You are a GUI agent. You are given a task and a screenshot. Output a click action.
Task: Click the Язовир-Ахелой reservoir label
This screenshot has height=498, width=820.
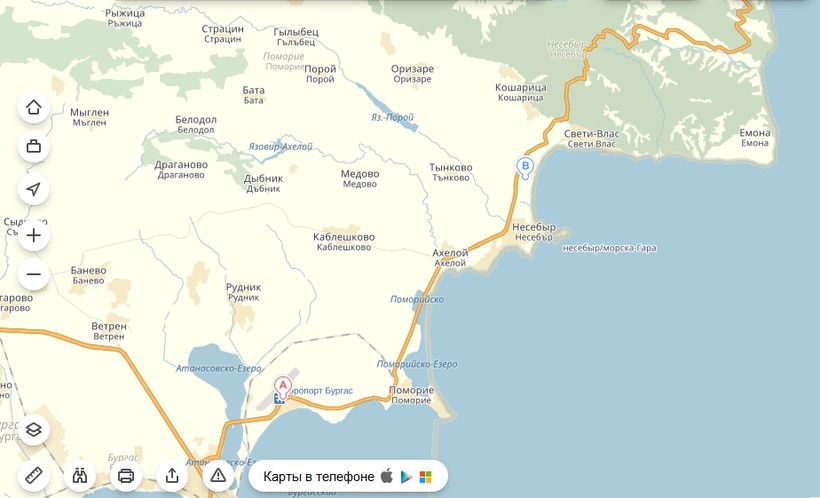[280, 147]
